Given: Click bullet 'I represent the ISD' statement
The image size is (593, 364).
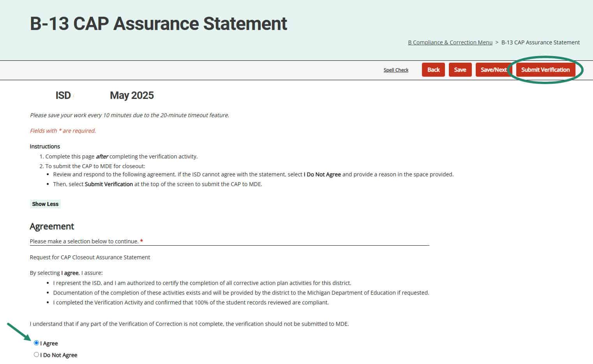Looking at the screenshot, I should (x=202, y=283).
